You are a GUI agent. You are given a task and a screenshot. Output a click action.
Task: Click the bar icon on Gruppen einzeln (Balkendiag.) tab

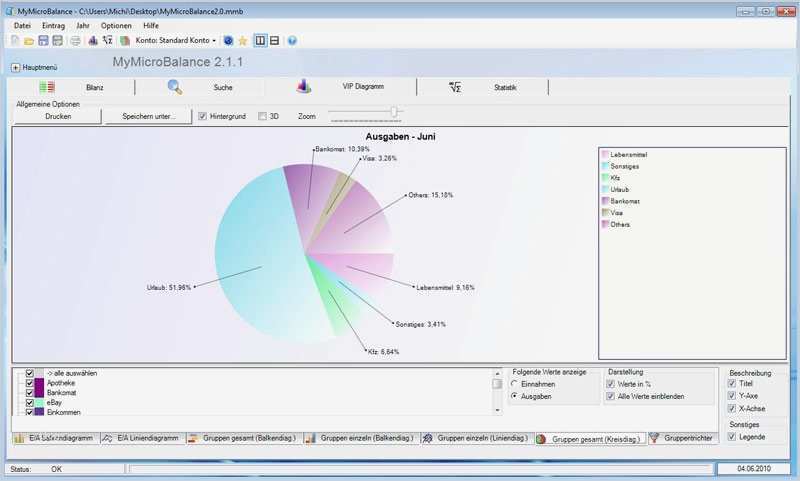click(x=310, y=438)
